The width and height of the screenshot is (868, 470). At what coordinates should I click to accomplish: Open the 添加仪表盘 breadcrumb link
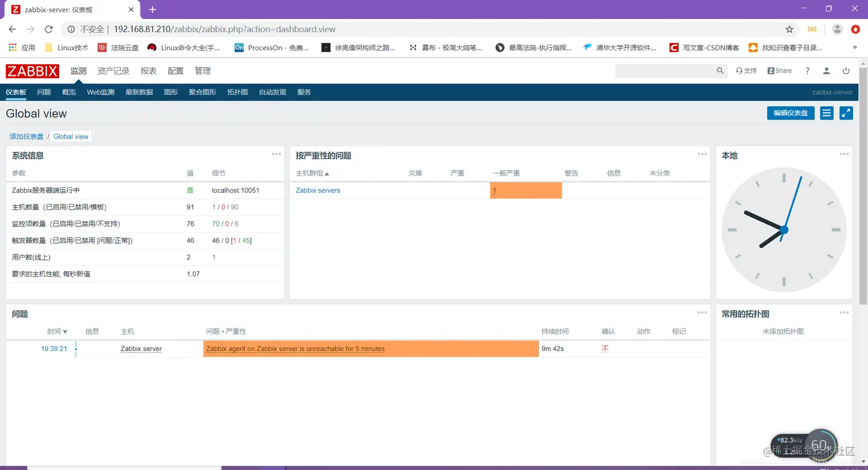[x=27, y=137]
